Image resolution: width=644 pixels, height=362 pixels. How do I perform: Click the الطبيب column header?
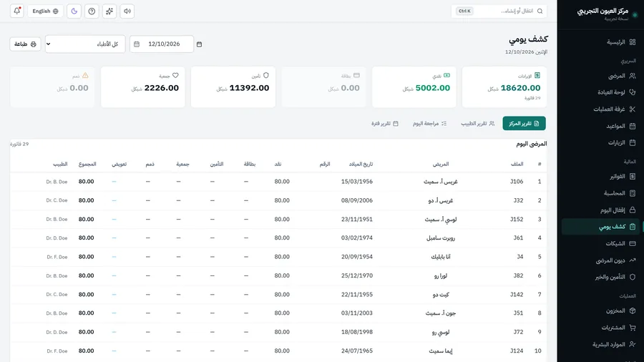click(60, 164)
